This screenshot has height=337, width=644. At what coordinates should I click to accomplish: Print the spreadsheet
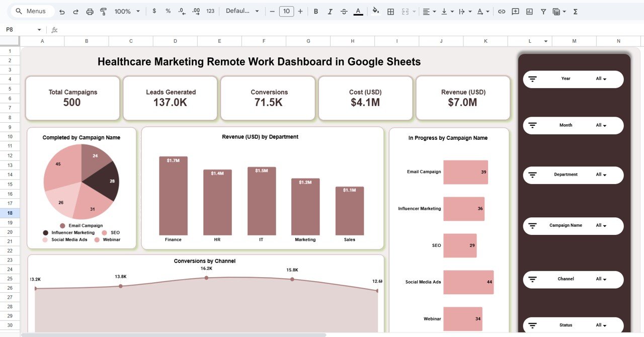pyautogui.click(x=90, y=11)
